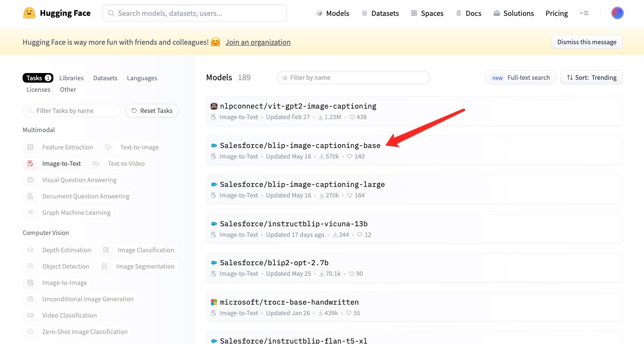The height and width of the screenshot is (344, 644).
Task: Select the Zero-Shot Image Classification filter
Action: (x=77, y=332)
